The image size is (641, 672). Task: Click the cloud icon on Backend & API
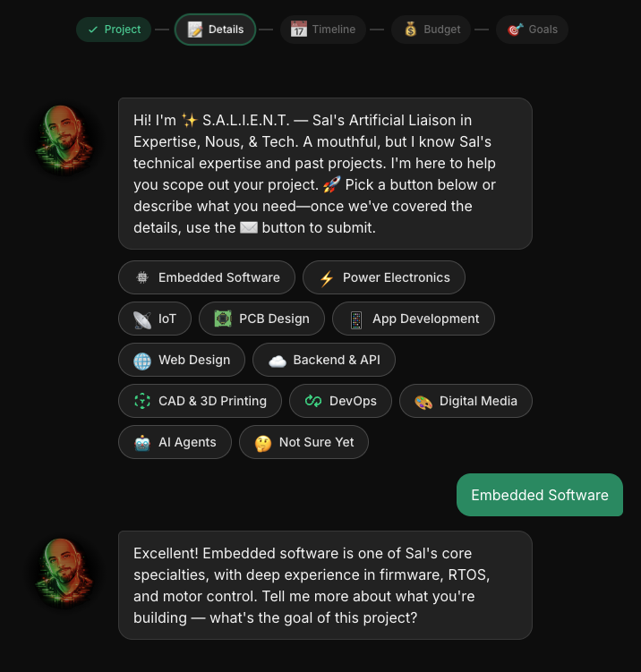(278, 362)
